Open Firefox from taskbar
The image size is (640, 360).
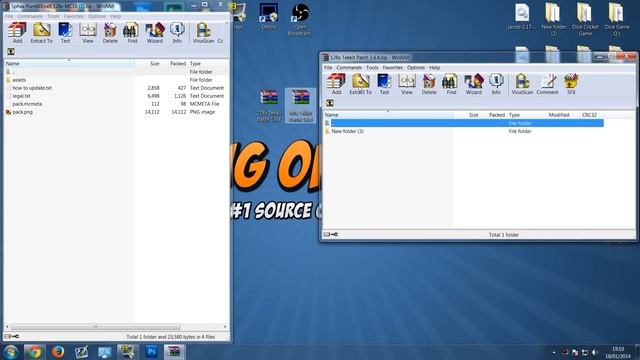[x=58, y=351]
